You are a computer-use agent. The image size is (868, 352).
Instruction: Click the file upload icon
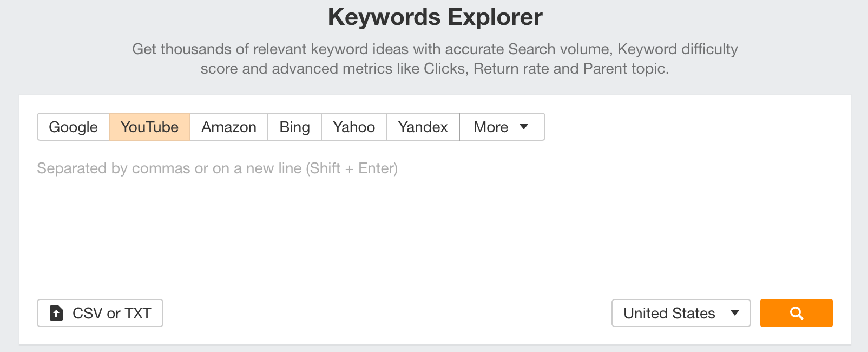56,313
